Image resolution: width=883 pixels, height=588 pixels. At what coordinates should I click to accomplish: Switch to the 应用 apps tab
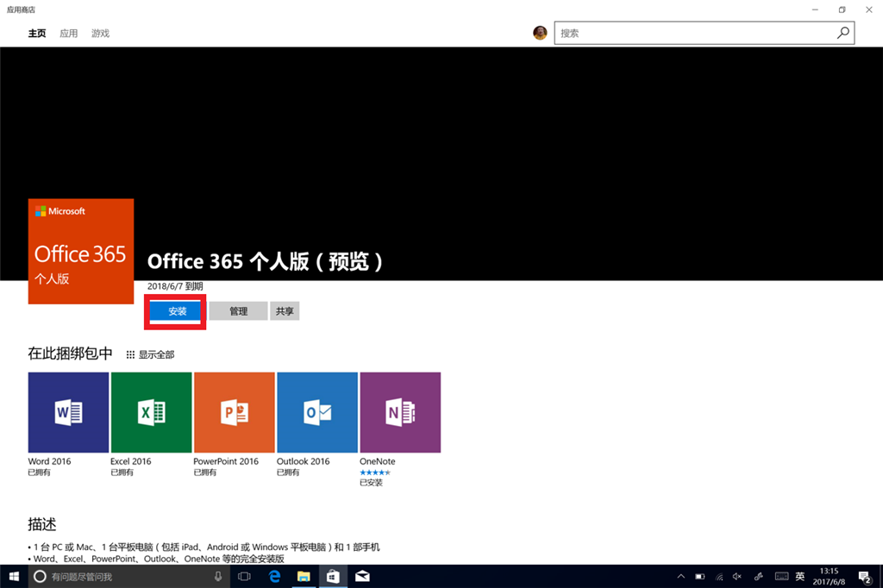click(69, 34)
